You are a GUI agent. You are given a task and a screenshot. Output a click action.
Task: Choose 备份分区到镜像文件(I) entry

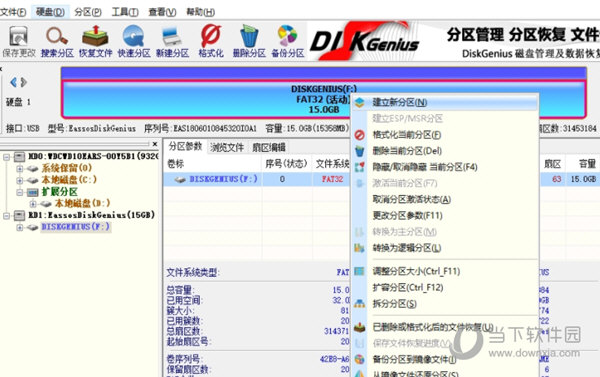coord(445,359)
